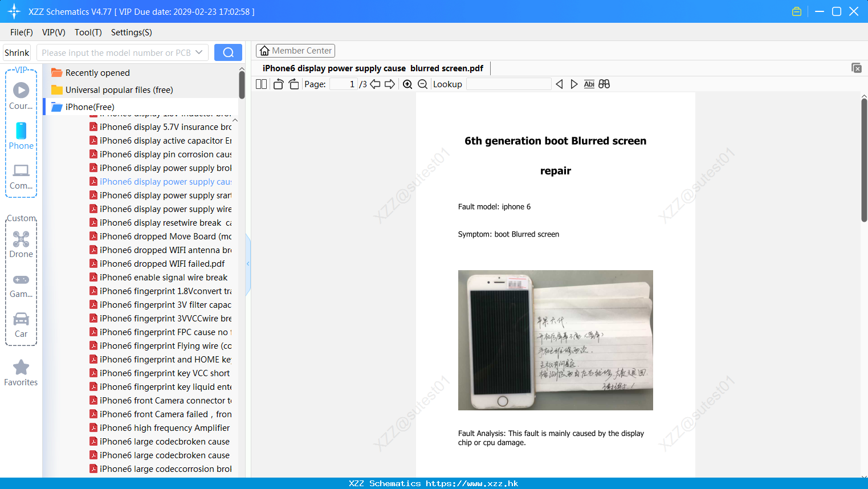Open iPhone6 high frequency Amplifier file
Screen dimensions: 868x489
[160, 427]
